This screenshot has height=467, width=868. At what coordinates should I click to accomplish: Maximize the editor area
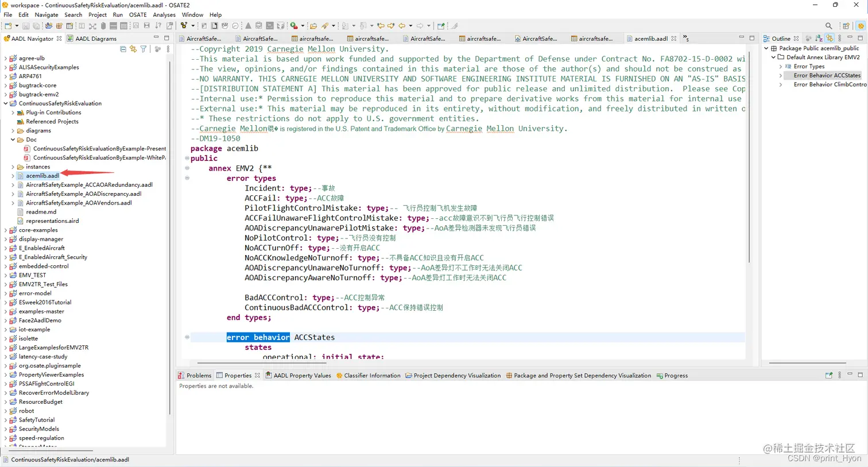[x=751, y=38]
